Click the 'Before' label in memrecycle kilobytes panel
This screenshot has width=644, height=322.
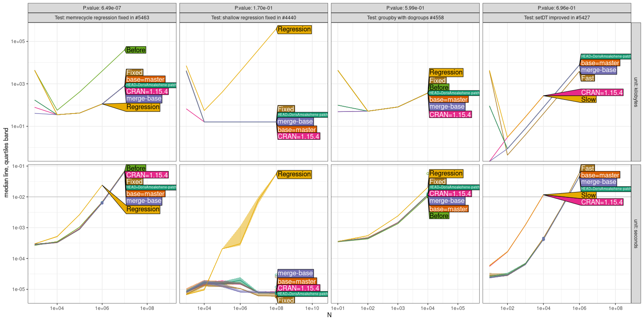click(136, 50)
